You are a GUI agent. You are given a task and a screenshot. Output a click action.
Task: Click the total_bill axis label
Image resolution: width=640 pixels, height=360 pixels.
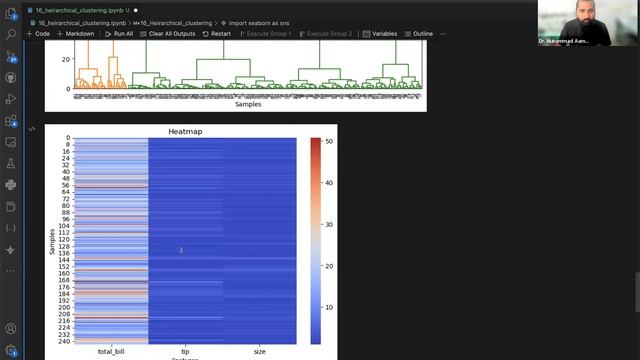[111, 351]
